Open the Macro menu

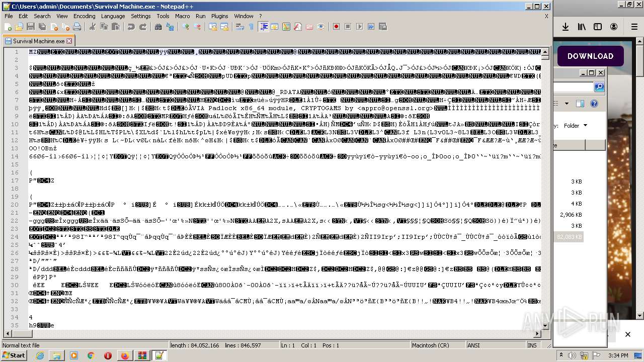(x=182, y=16)
